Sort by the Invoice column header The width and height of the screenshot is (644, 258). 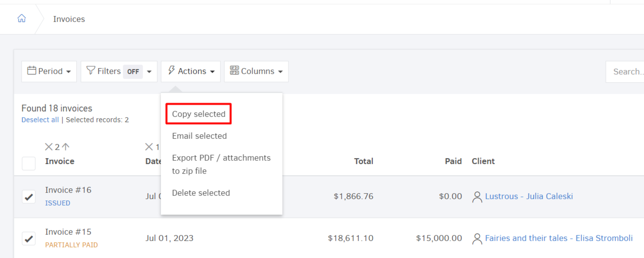(x=60, y=161)
